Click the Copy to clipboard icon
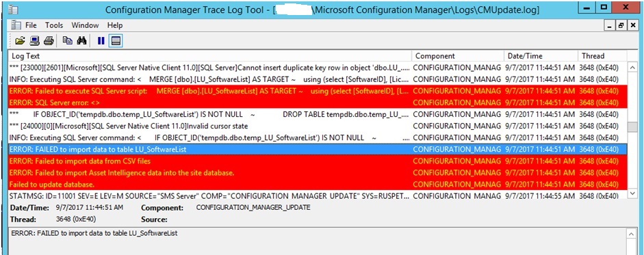Screen dimensions: 644x255 click(x=67, y=40)
